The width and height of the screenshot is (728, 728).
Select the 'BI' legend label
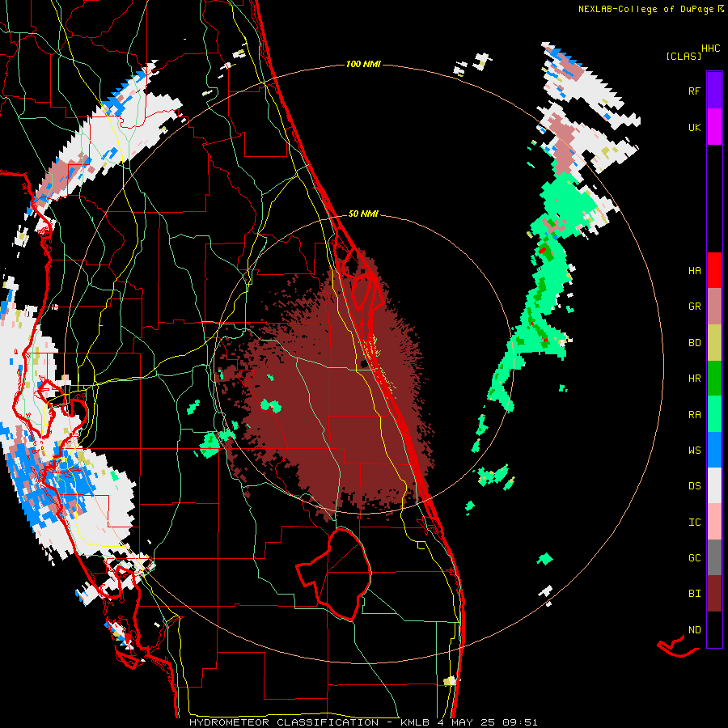[694, 594]
